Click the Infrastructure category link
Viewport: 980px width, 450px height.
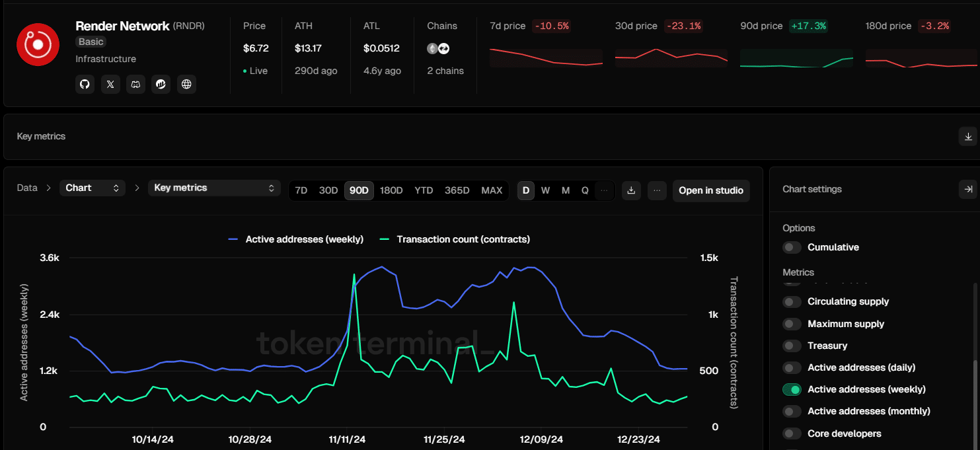click(x=106, y=59)
